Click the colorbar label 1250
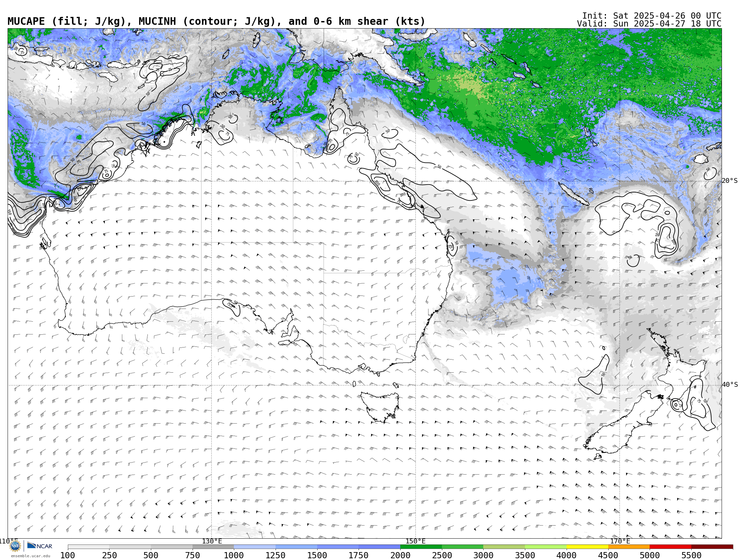 tap(276, 556)
